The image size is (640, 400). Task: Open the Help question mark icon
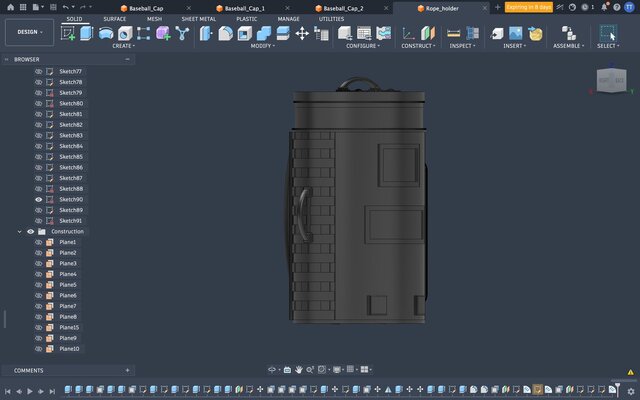pos(617,7)
